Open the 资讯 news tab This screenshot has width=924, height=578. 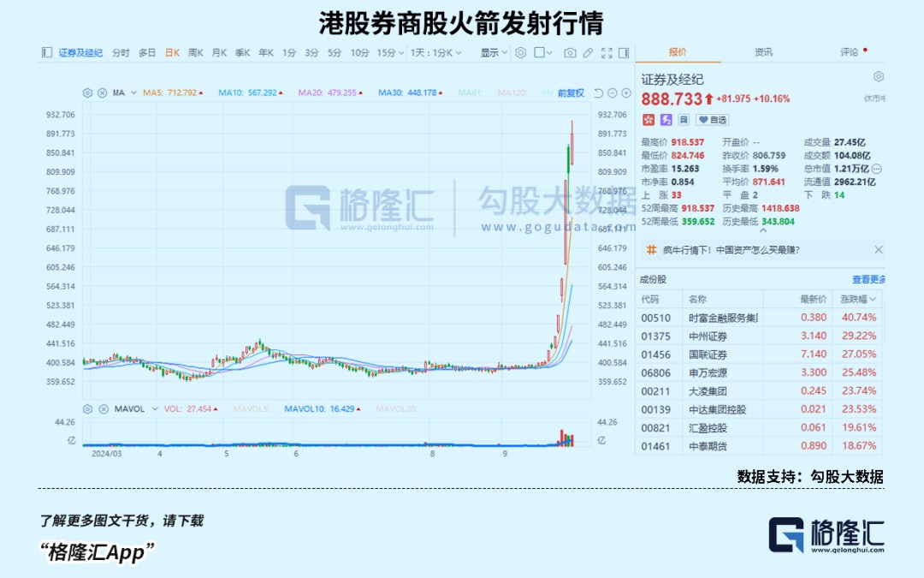click(764, 52)
